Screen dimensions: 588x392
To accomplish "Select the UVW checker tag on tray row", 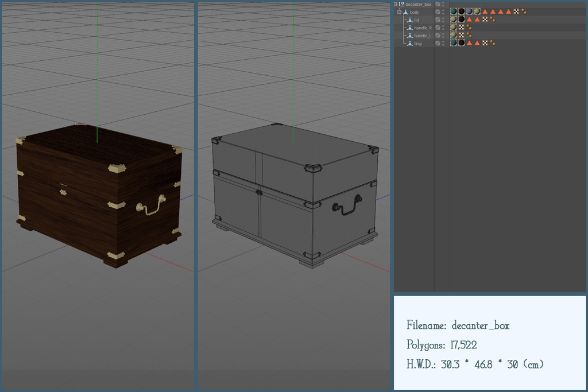I will point(485,43).
